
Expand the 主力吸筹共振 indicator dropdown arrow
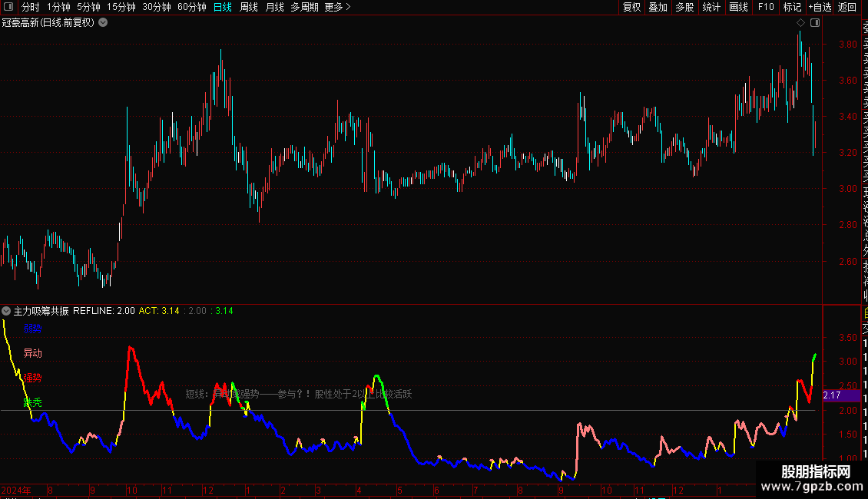pos(6,311)
